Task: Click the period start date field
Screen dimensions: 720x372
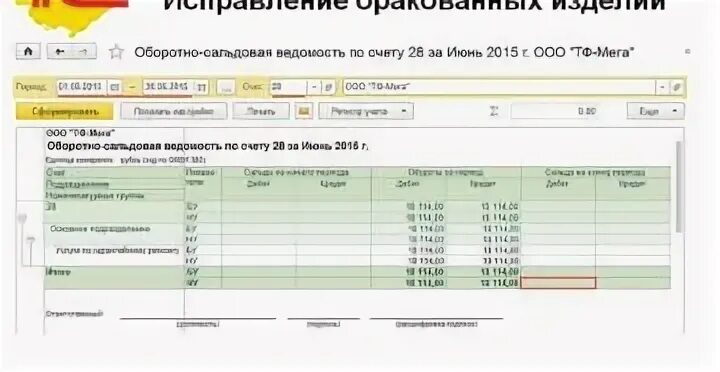Action: click(83, 87)
